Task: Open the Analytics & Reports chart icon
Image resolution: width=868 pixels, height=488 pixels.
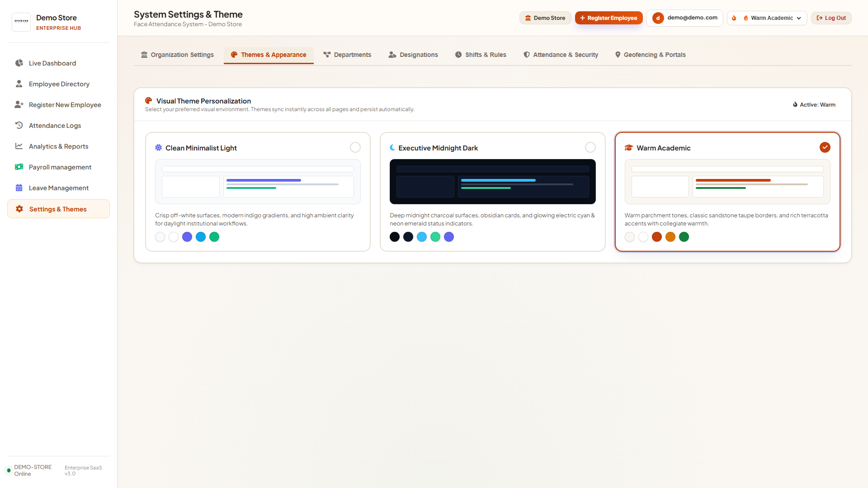Action: [19, 146]
